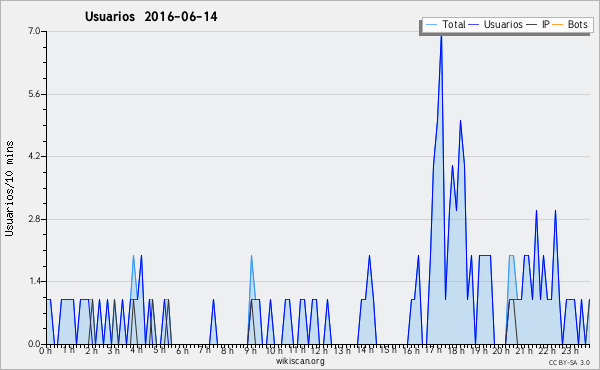Viewport: 600px width, 370px height.
Task: Click the y-axis label '4.2'
Action: pos(34,156)
